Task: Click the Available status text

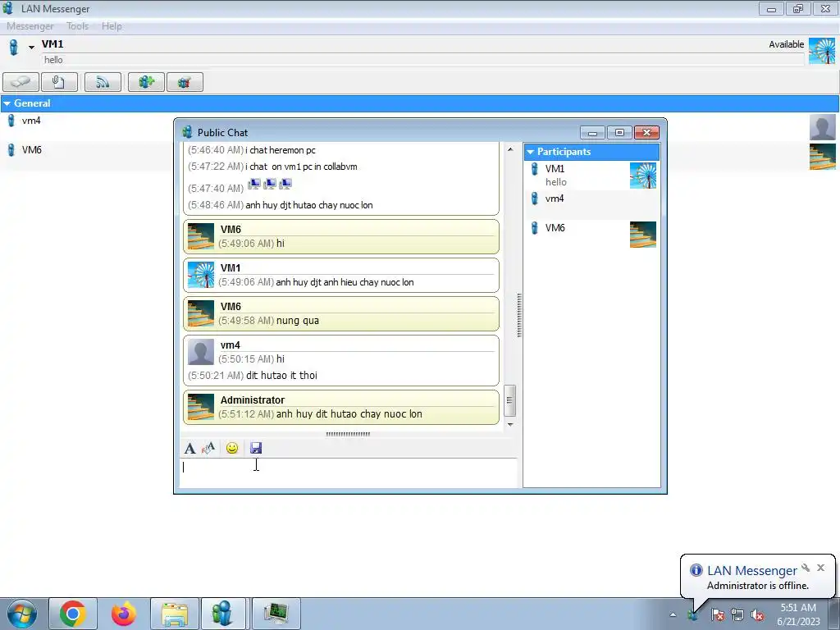Action: point(787,44)
